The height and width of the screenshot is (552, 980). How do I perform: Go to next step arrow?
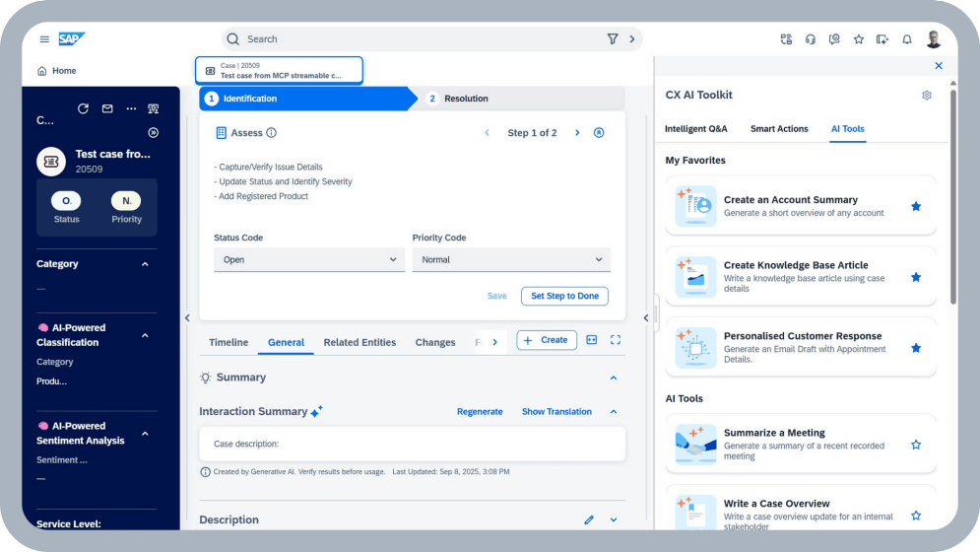coord(577,133)
